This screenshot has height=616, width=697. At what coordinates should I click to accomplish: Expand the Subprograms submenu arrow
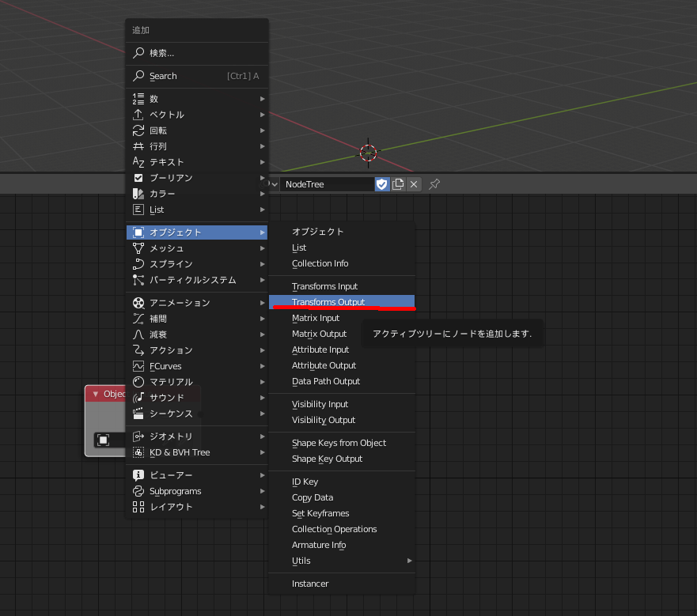(x=262, y=491)
